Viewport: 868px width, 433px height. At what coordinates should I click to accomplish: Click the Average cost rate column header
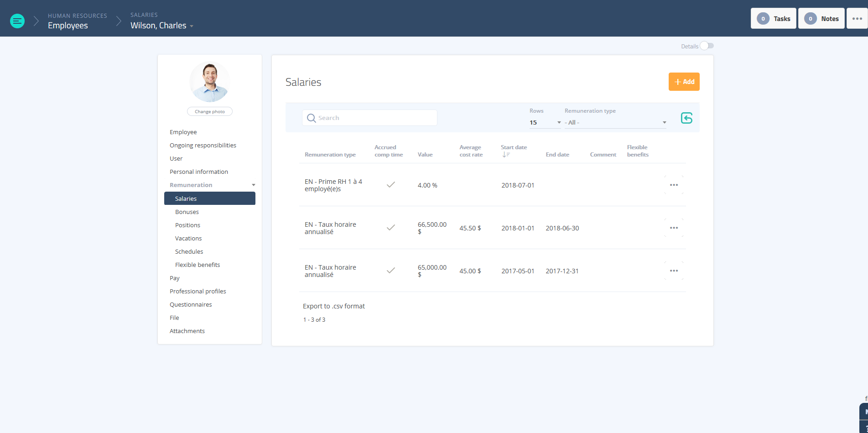471,151
